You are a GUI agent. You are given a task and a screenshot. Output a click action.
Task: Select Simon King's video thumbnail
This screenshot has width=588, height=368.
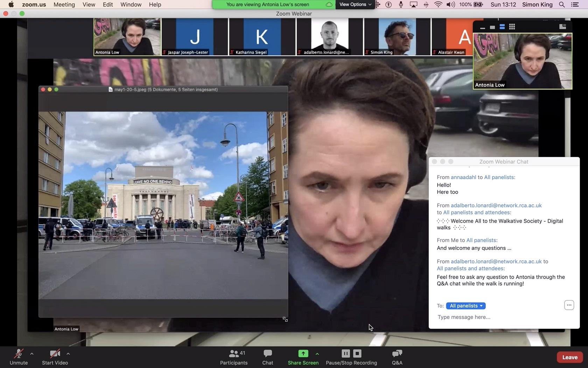coord(397,37)
